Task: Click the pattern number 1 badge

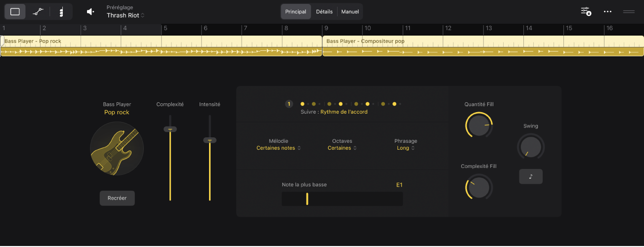Action: coord(289,104)
